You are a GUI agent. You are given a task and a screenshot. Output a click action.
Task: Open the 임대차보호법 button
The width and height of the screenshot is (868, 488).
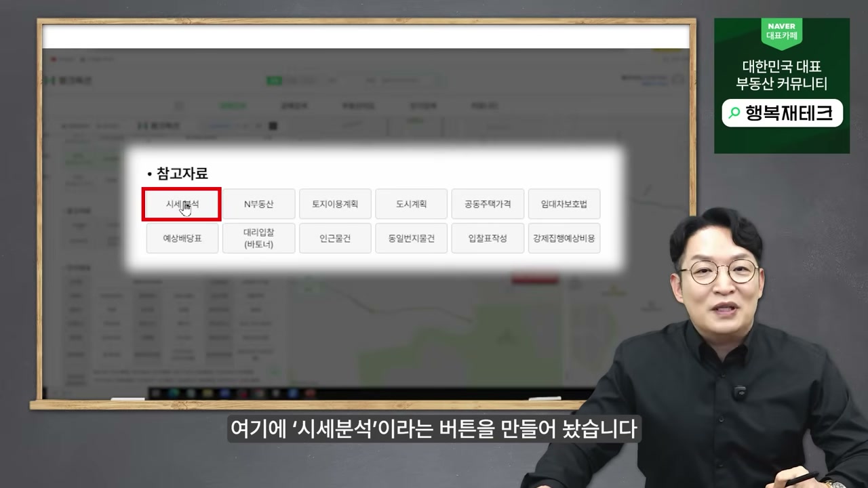564,203
